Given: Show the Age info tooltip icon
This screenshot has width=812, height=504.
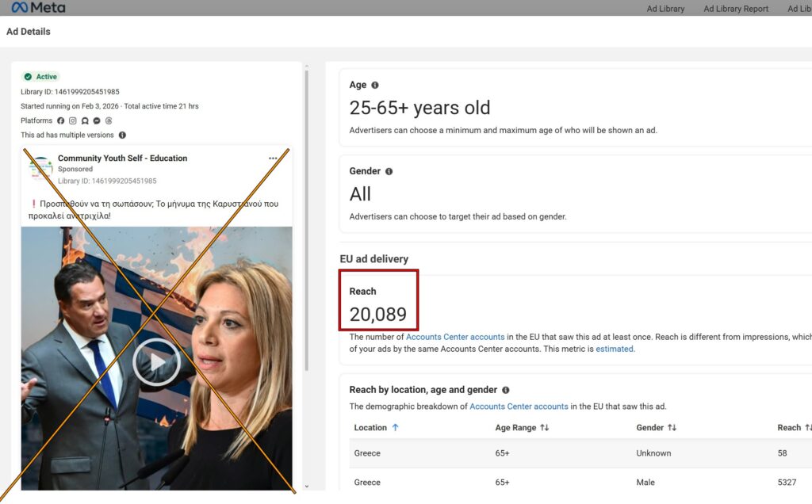Looking at the screenshot, I should (x=375, y=86).
